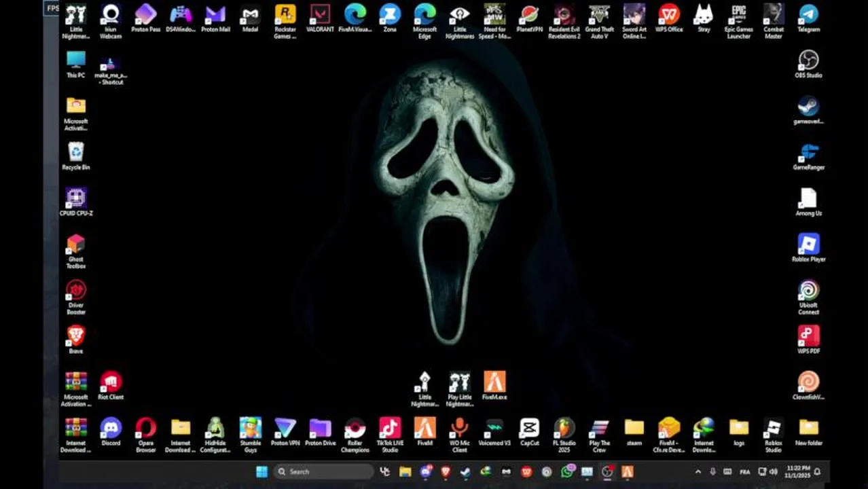Open the Windows Start menu
The width and height of the screenshot is (868, 489).
[261, 471]
